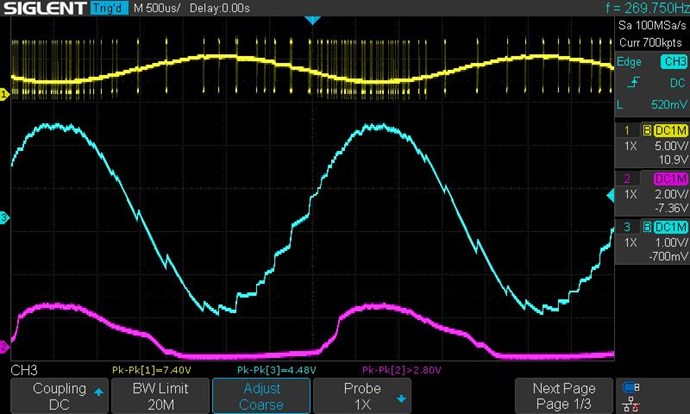Click channel 2 2.00V/ scale value
690x414 pixels.
pyautogui.click(x=671, y=194)
